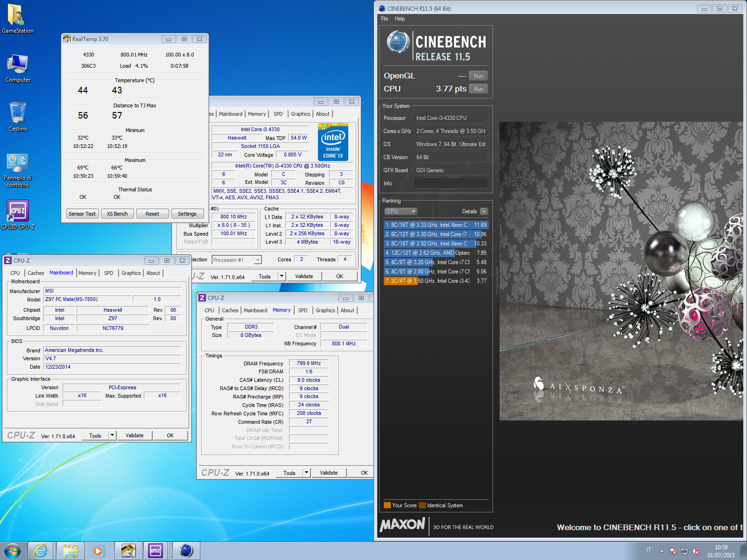Click the MAXON logo in Cinebench
The height and width of the screenshot is (560, 747).
point(402,525)
